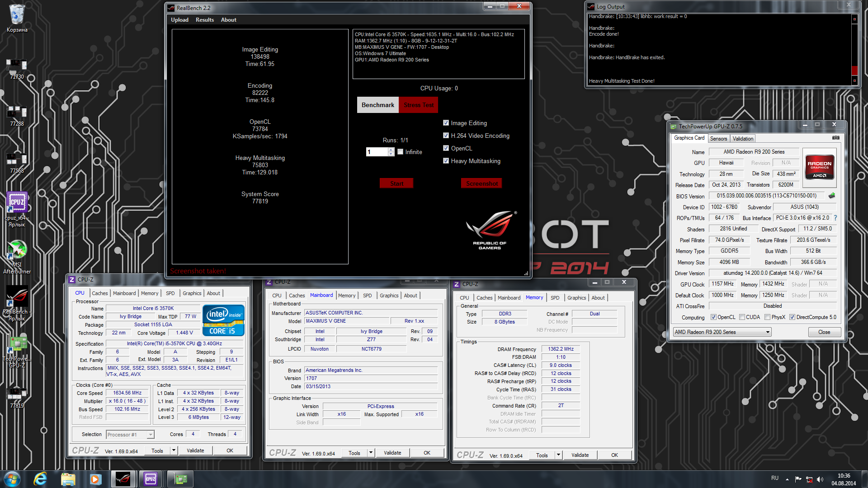Viewport: 868px width, 488px height.
Task: Increase the runs count stepper in RealBench
Action: click(x=391, y=150)
